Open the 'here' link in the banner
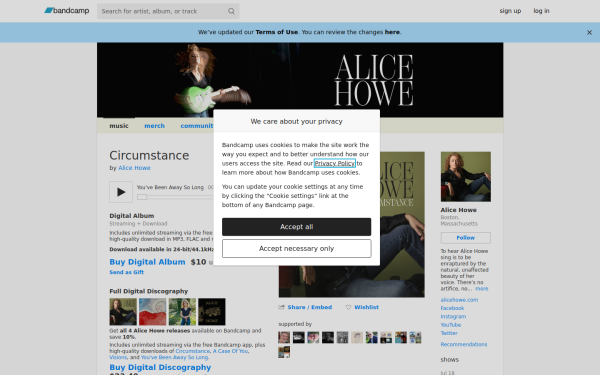This screenshot has width=600, height=375. [392, 32]
